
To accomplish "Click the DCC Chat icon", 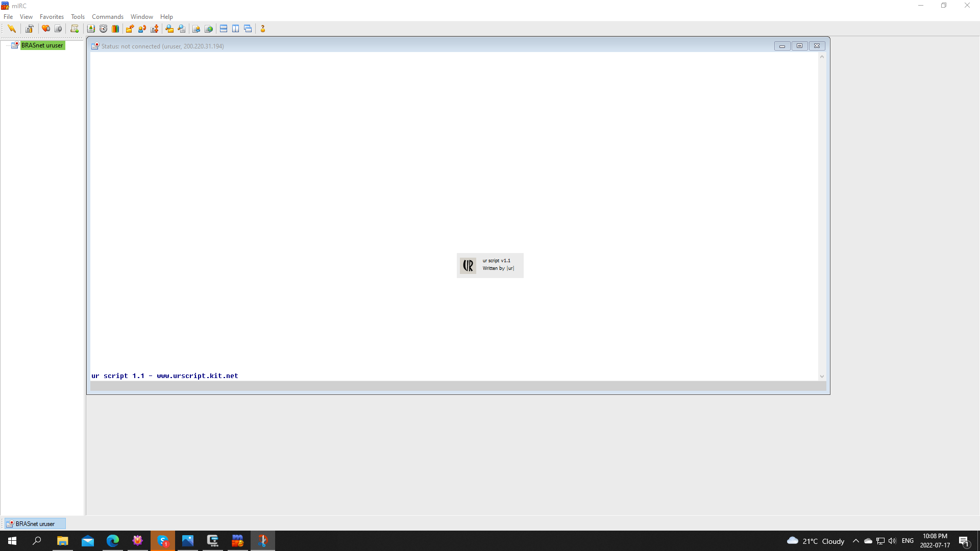I will [142, 29].
